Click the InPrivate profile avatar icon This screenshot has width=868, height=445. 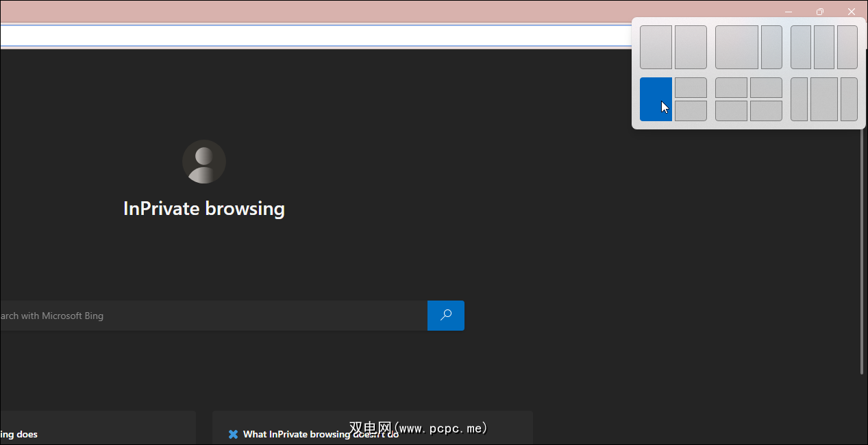click(x=204, y=162)
